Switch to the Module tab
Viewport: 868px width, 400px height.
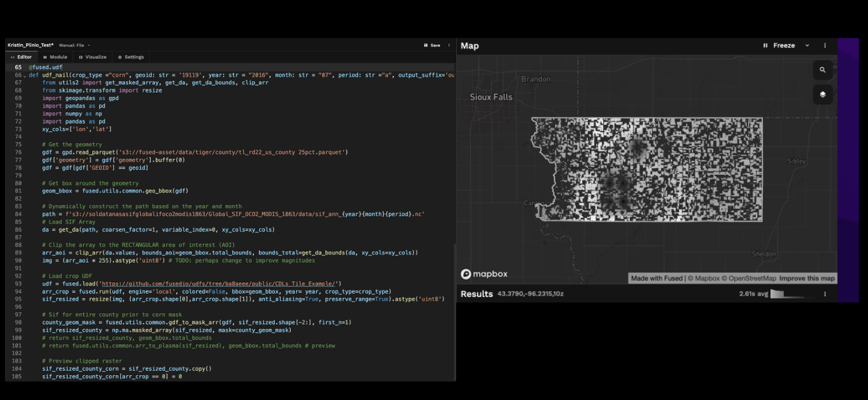(55, 57)
